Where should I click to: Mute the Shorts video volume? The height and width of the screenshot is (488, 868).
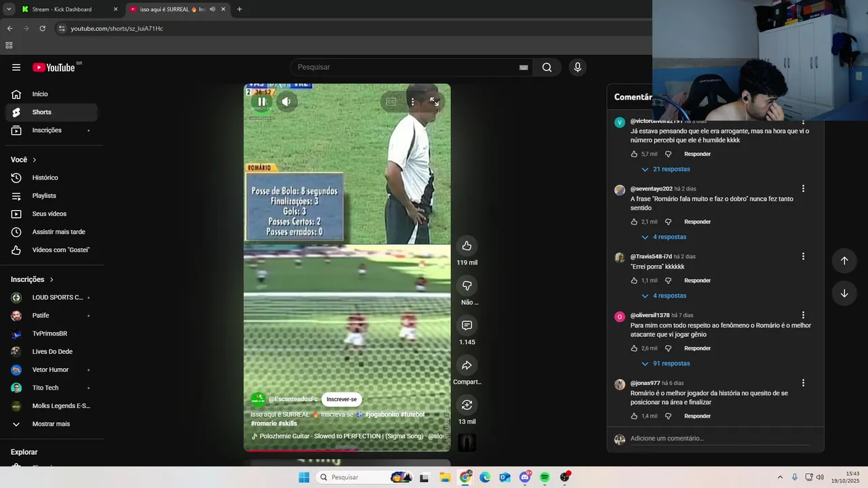click(286, 102)
